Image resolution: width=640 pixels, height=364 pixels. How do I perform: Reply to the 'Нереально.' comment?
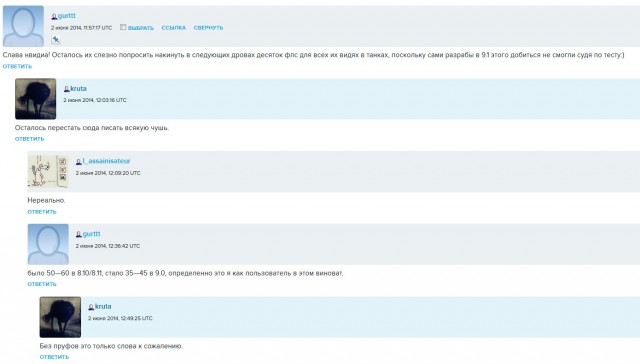click(42, 211)
